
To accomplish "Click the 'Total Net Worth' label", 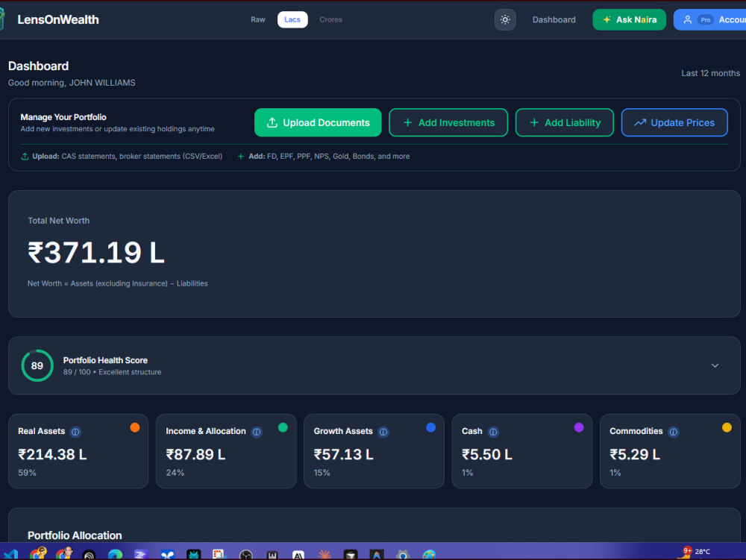I will point(58,221).
